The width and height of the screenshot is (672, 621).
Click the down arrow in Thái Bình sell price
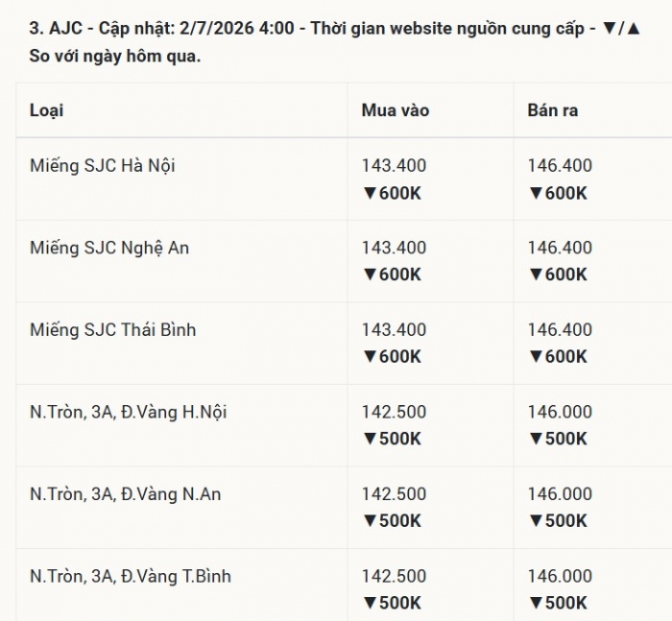point(536,357)
